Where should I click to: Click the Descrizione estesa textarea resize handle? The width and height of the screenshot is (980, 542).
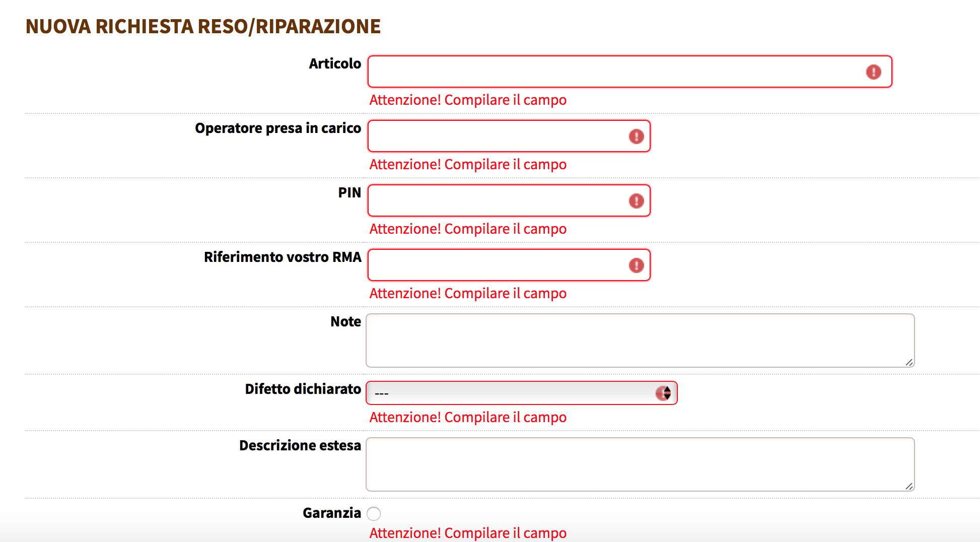(908, 486)
